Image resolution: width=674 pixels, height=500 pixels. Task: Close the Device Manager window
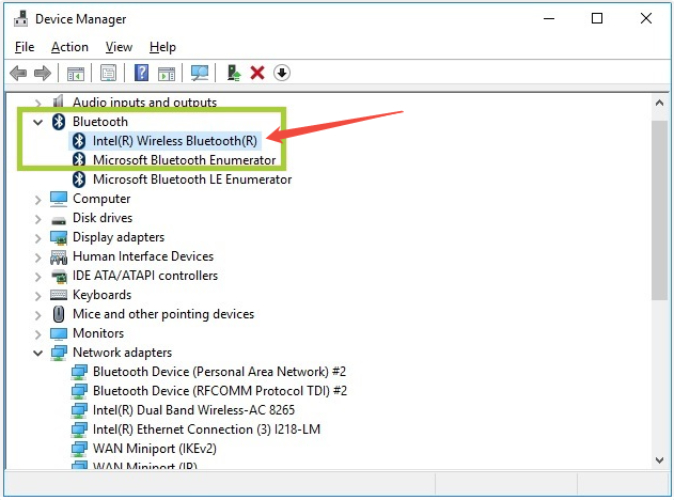[x=646, y=18]
